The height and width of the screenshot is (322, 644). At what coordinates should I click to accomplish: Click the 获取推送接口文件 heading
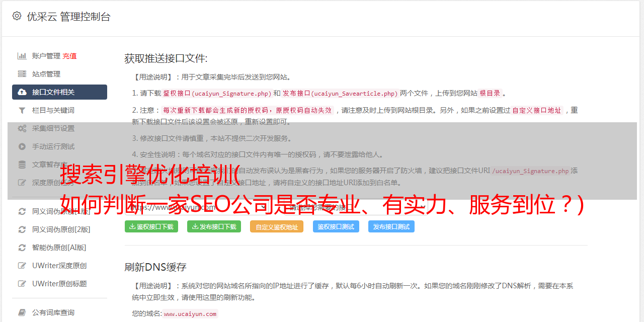point(166,58)
